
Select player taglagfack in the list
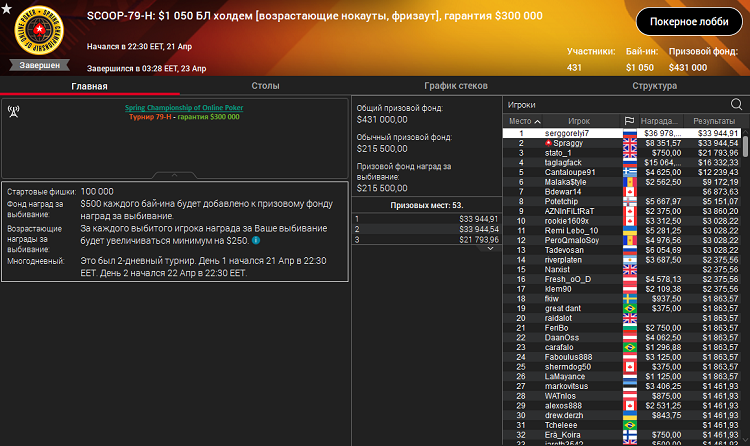pyautogui.click(x=622, y=162)
